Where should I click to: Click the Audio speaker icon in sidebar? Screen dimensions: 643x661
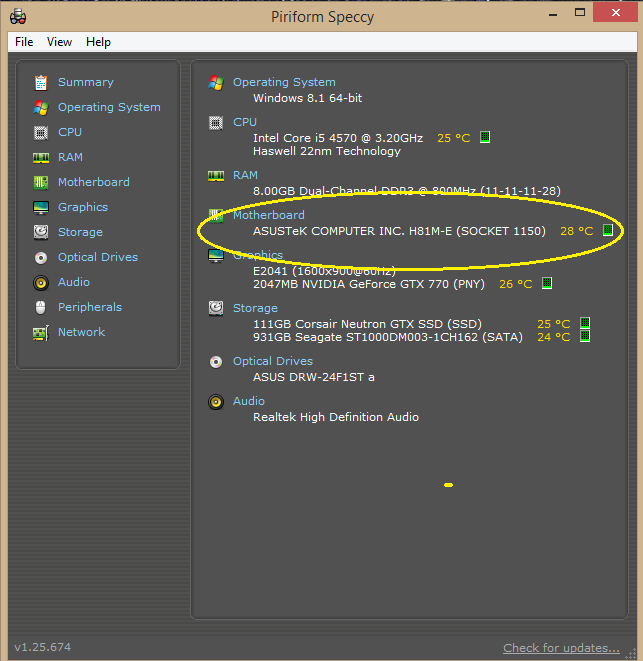[41, 282]
